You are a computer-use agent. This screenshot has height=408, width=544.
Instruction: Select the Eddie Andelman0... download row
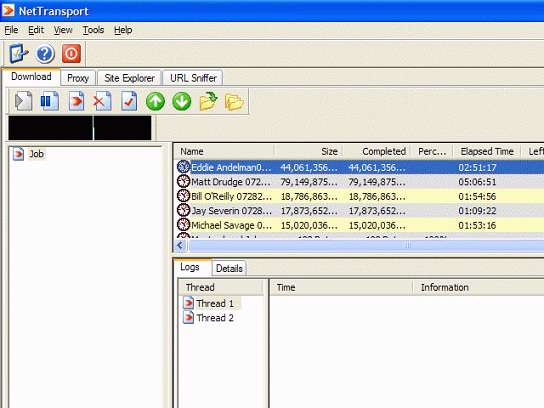(x=359, y=167)
